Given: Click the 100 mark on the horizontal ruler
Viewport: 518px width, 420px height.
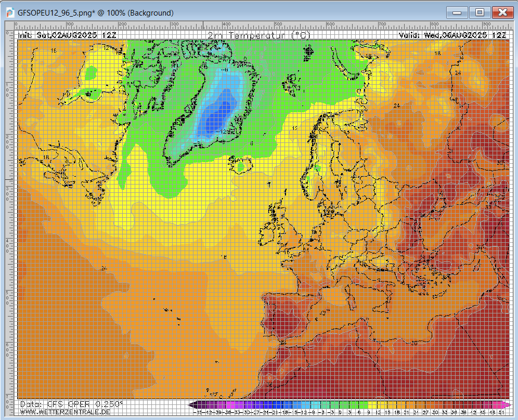Looking at the screenshot, I should pos(70,25).
